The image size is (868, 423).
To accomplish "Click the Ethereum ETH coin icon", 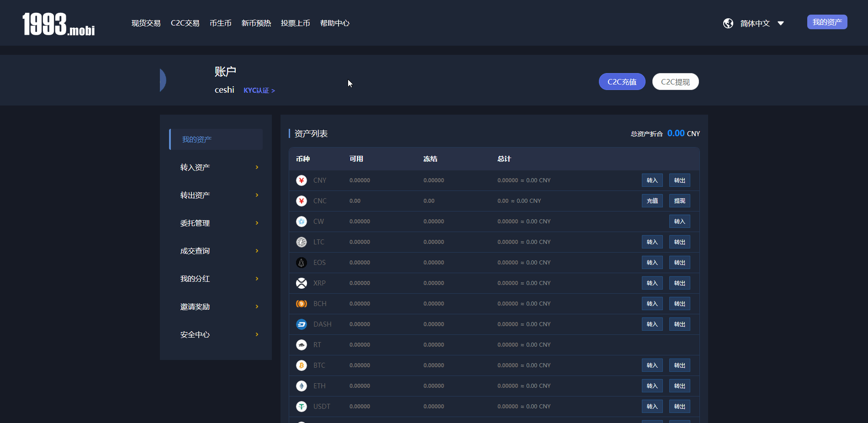I will click(302, 386).
